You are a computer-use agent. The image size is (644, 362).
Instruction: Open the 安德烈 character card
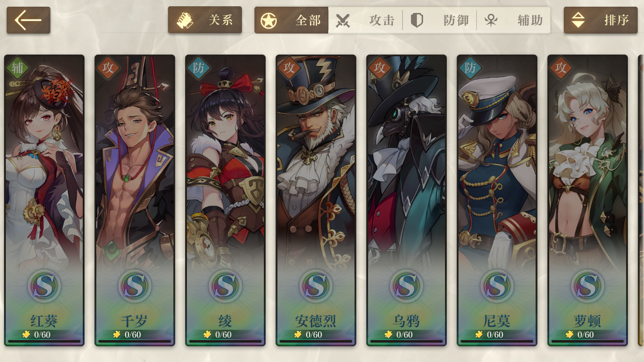(x=316, y=200)
